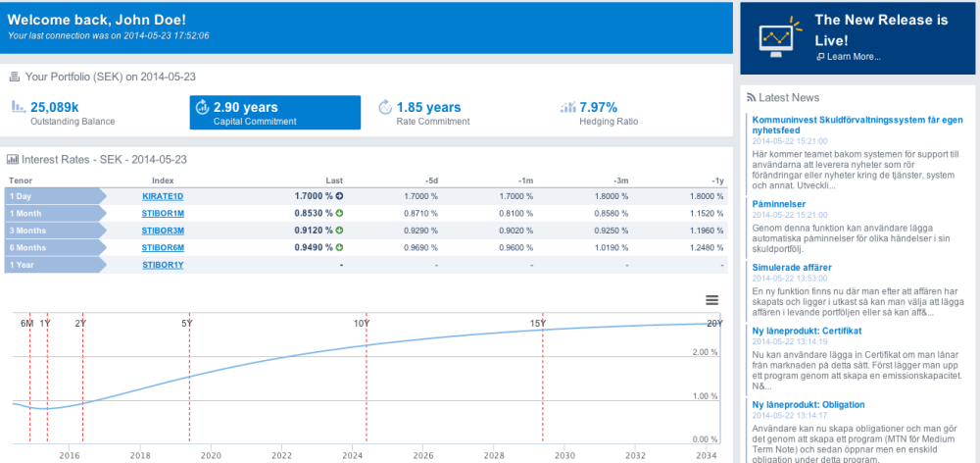Open the Simulerade affärer news item
980x463 pixels.
point(792,267)
